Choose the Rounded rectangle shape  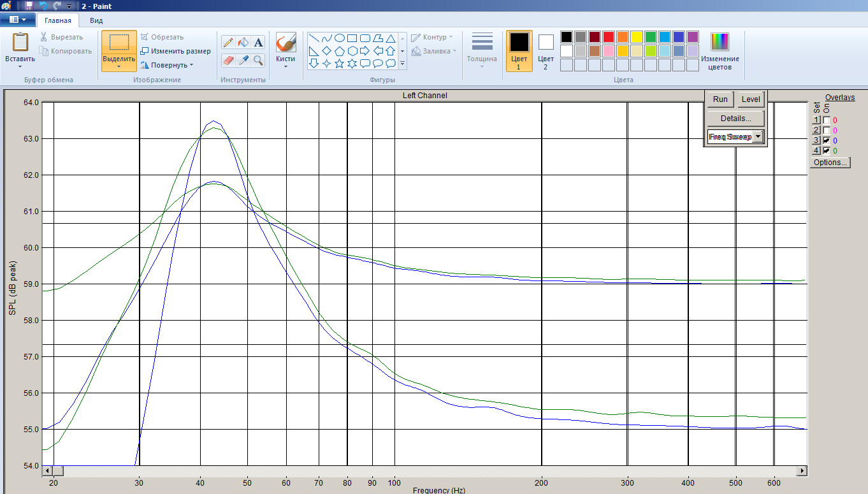(365, 38)
